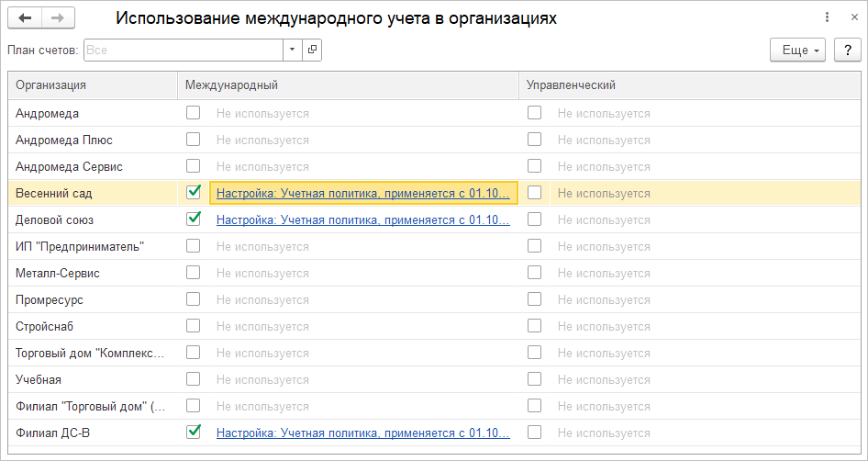The image size is (868, 461).
Task: Close the window with the X icon
Action: (x=851, y=17)
